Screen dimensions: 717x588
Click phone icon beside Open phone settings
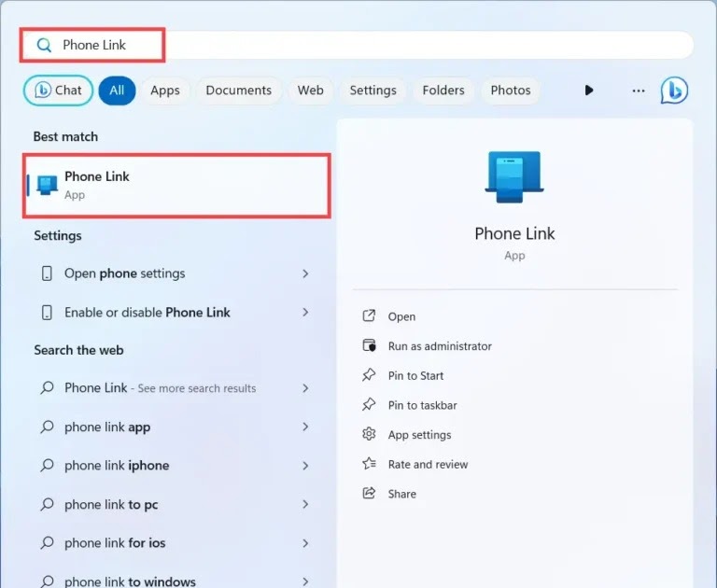(47, 273)
